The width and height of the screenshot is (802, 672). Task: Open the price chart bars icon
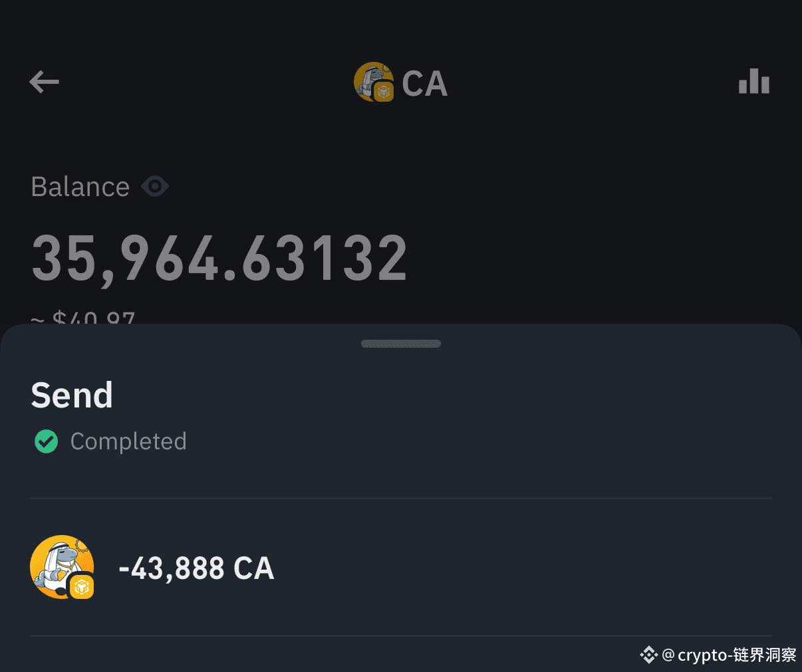[x=754, y=82]
